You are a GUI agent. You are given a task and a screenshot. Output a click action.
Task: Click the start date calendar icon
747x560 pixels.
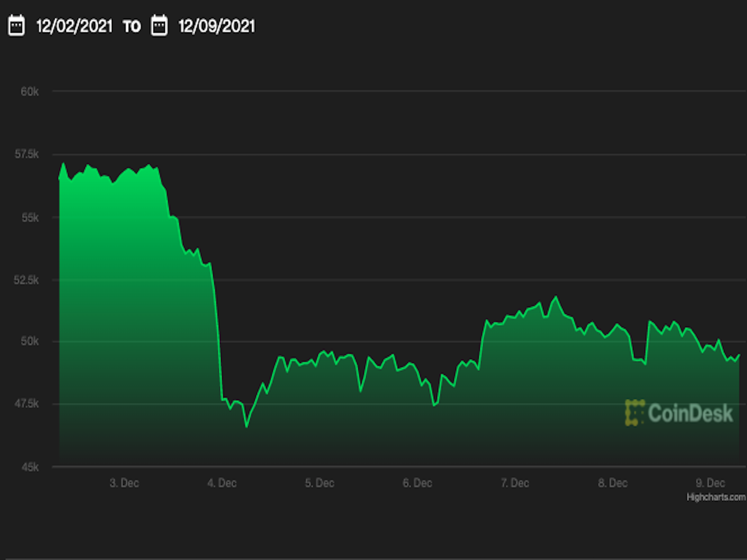pyautogui.click(x=16, y=25)
